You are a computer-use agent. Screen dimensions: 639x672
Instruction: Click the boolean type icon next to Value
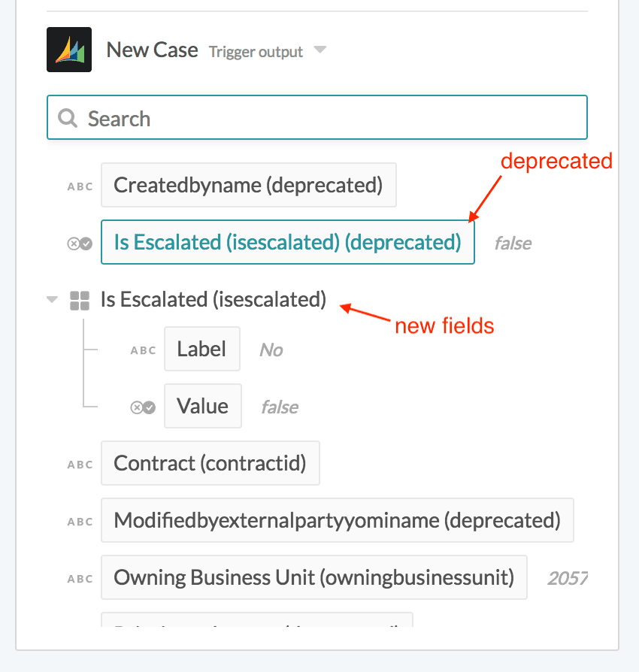143,407
